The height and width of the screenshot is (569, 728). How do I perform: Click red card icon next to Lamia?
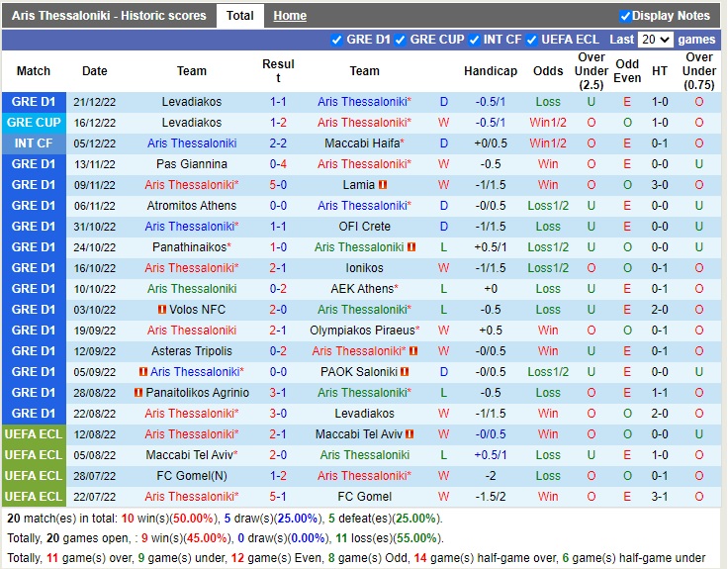click(x=383, y=185)
